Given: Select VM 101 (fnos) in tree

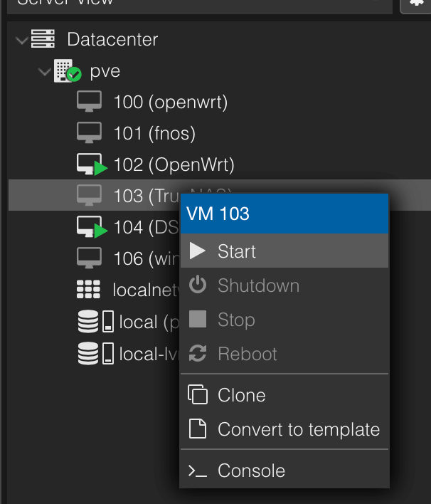Looking at the screenshot, I should pos(154,133).
